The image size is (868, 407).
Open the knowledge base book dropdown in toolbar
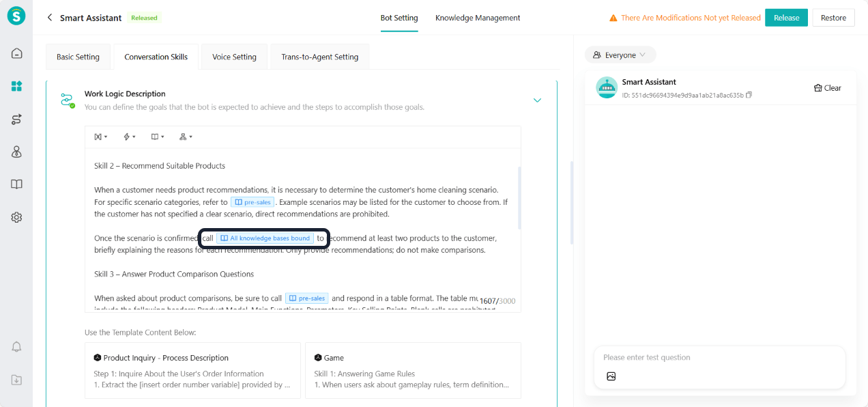coord(158,137)
